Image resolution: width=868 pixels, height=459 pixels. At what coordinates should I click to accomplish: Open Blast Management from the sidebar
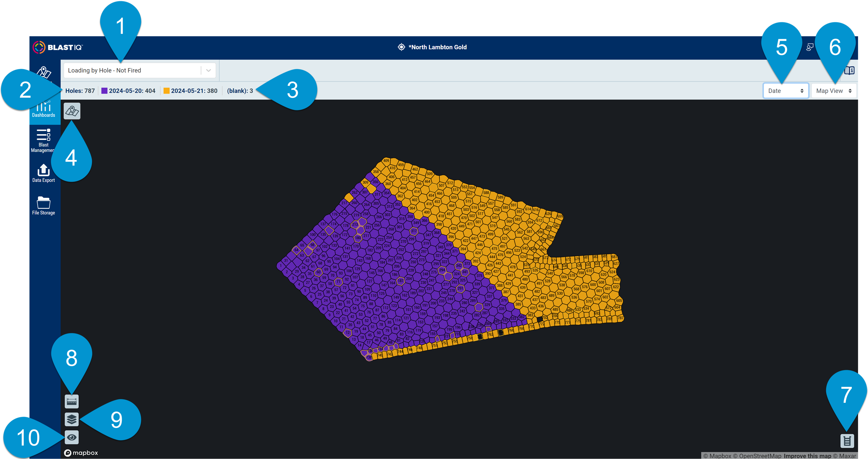(44, 141)
